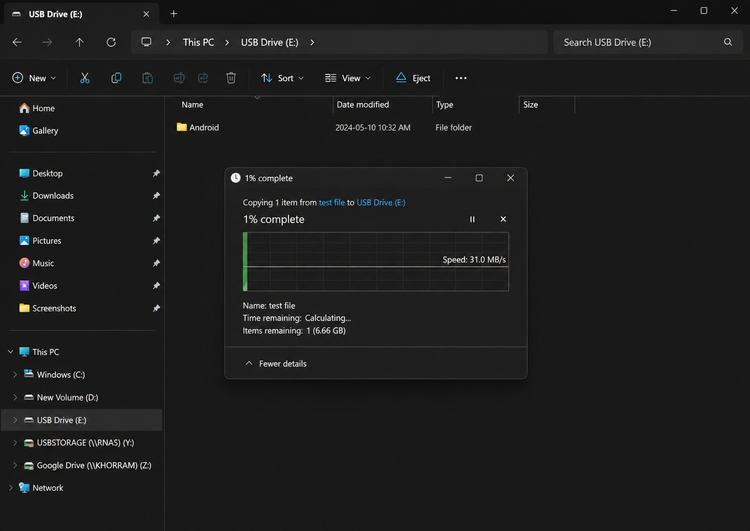Unpin Documents from quick access
Viewport: 750px width, 531px height.
(x=156, y=218)
